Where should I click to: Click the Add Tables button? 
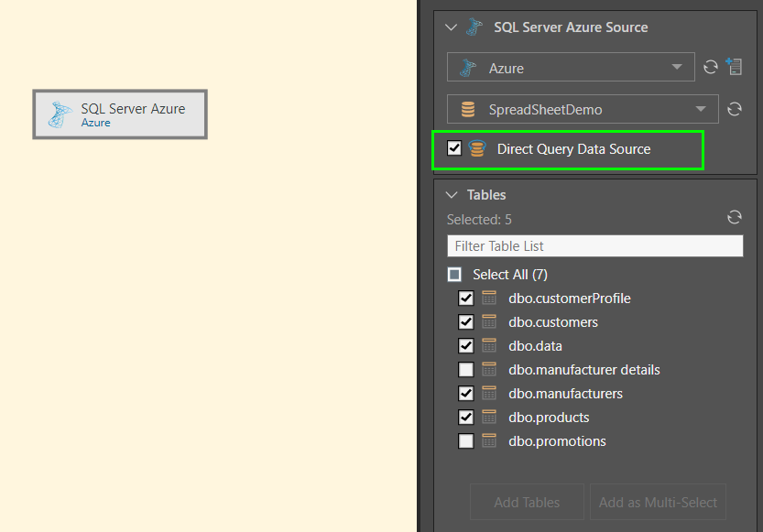[x=527, y=502]
